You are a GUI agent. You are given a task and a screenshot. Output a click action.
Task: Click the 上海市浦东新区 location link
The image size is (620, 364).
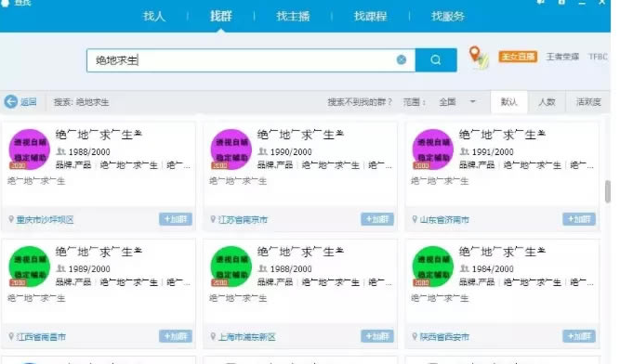[246, 337]
